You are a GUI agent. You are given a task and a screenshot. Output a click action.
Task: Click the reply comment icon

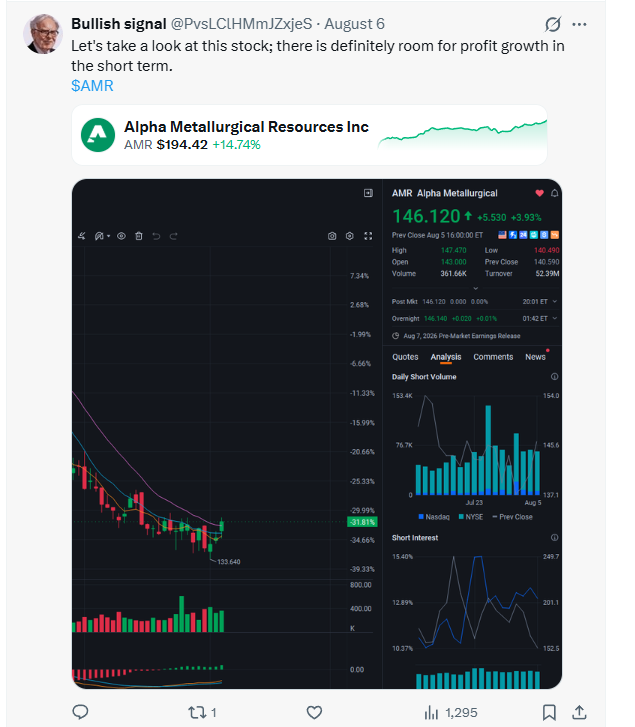coord(81,712)
